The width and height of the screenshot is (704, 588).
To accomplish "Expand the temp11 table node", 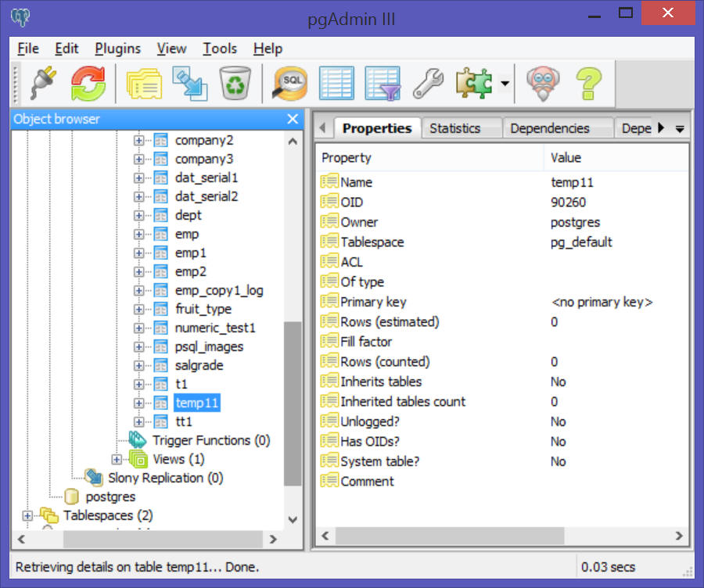I will point(138,403).
